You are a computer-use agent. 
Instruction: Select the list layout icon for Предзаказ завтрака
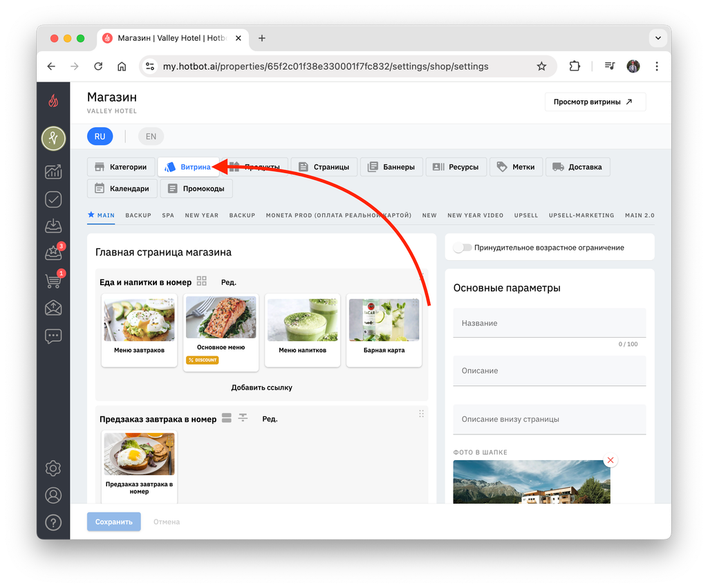227,418
